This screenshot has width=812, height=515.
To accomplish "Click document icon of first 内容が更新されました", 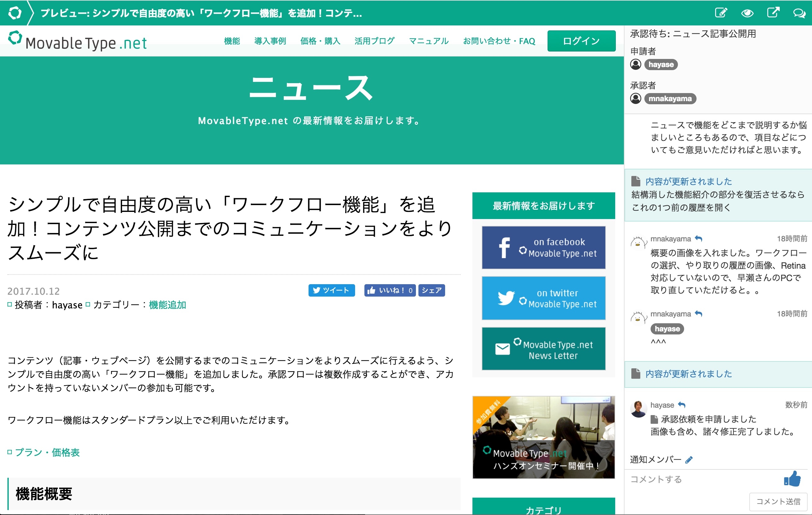I will click(636, 181).
